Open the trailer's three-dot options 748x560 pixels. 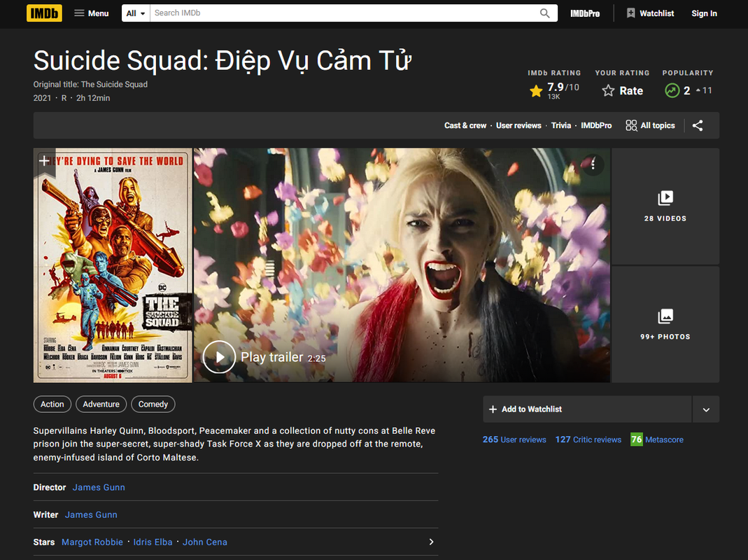(593, 164)
